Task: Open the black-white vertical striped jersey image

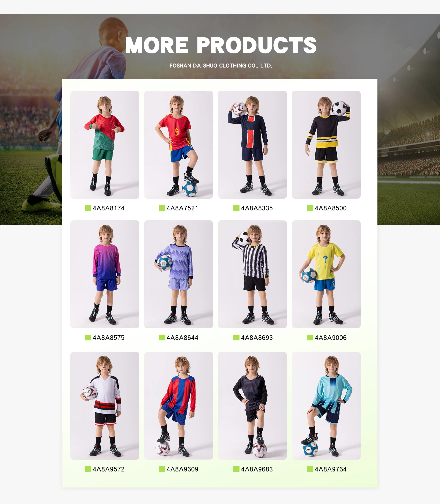Action: [252, 274]
